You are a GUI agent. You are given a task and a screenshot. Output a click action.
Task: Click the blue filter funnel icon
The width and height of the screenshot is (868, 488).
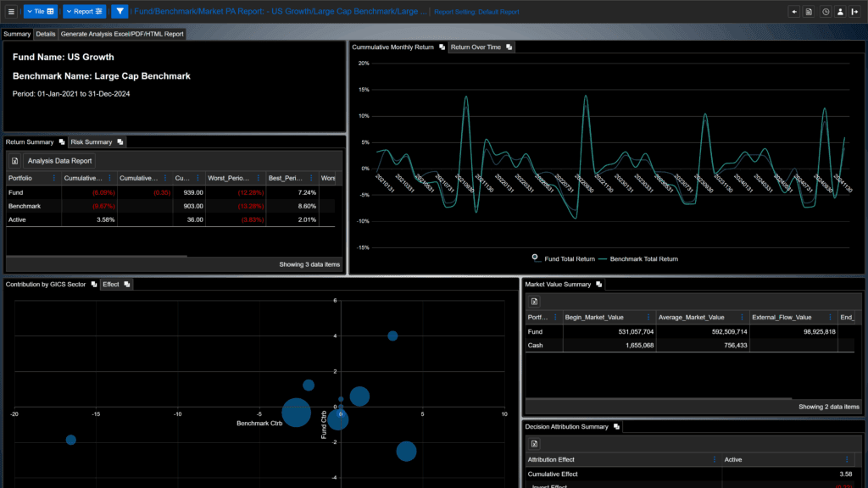(120, 12)
